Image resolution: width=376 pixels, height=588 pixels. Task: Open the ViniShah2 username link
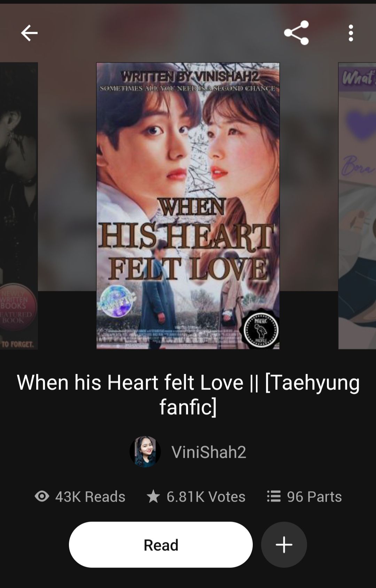[209, 452]
